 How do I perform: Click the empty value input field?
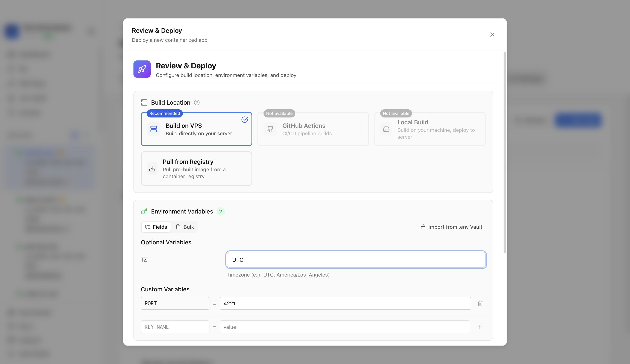[345, 327]
